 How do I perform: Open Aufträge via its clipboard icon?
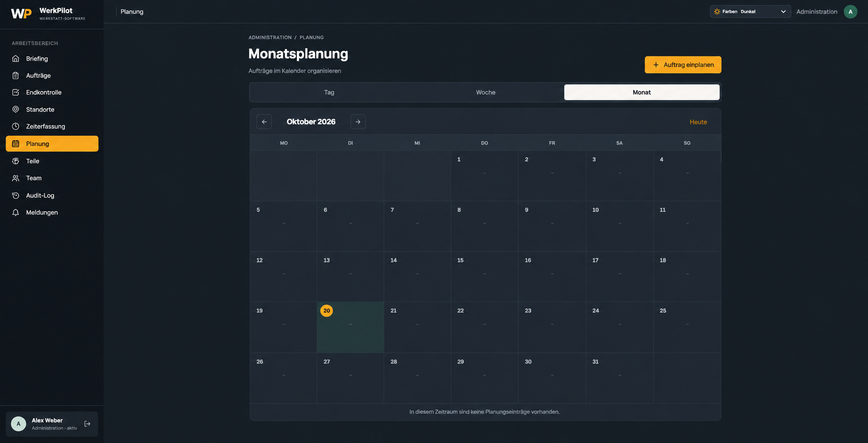point(16,76)
